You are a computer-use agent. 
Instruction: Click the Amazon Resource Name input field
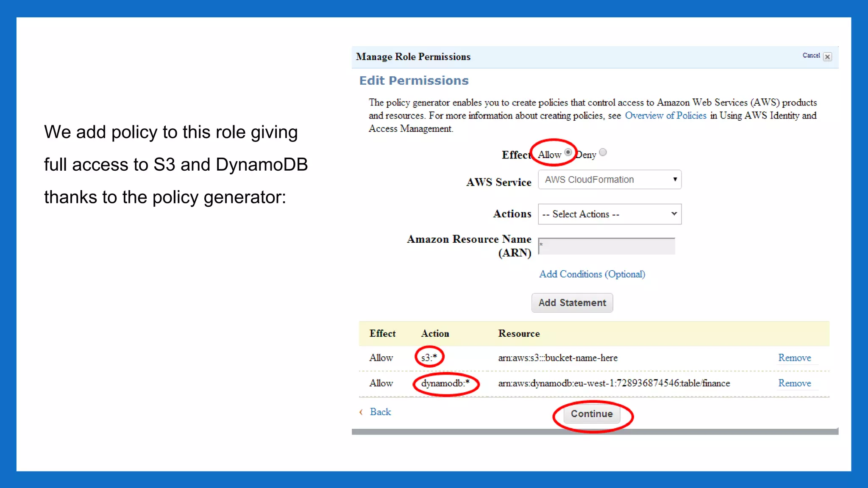[x=606, y=246]
